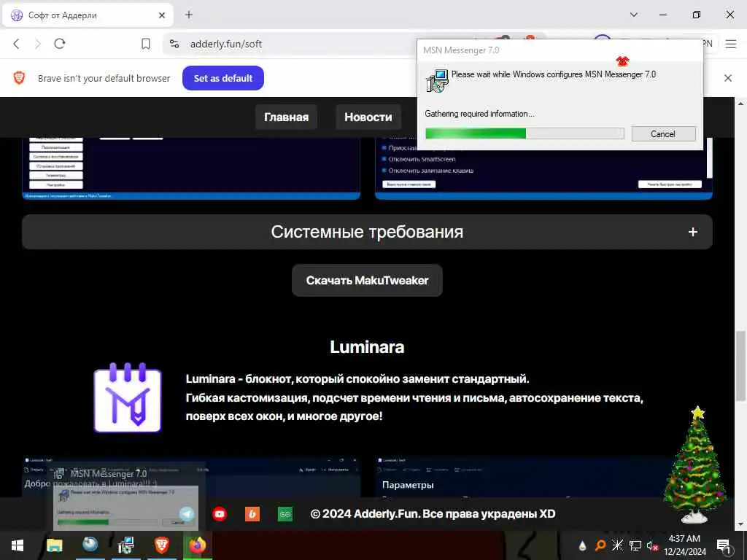This screenshot has width=747, height=560.
Task: Set Brave as default browser
Action: tap(223, 78)
